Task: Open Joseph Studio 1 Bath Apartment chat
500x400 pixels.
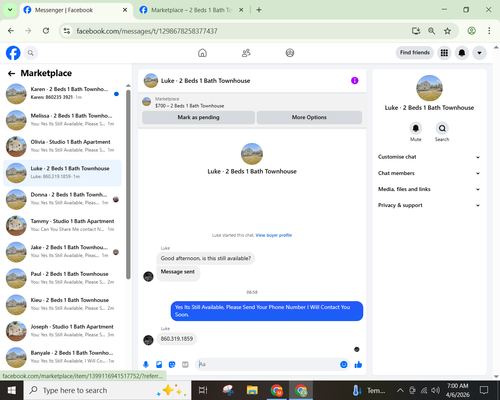Action: pos(62,331)
